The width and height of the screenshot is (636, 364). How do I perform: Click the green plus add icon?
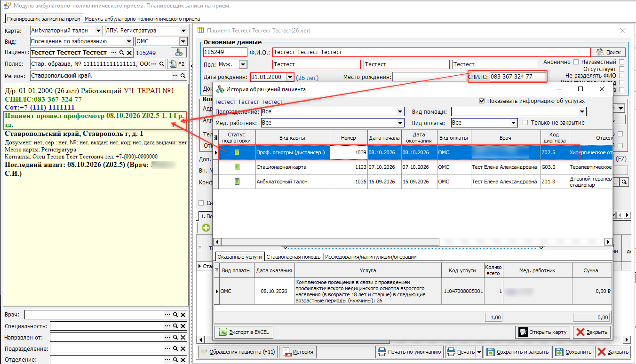pyautogui.click(x=206, y=228)
